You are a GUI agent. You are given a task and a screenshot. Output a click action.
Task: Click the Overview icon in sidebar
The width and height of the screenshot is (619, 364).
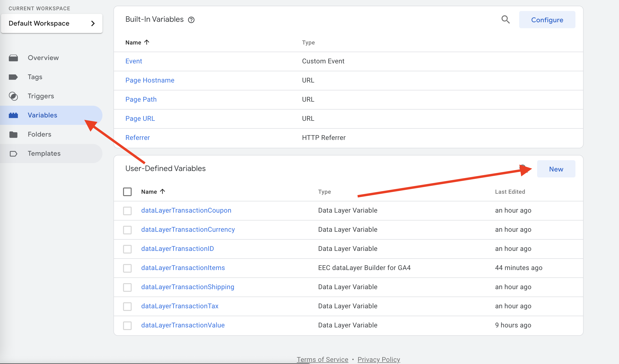coord(13,58)
